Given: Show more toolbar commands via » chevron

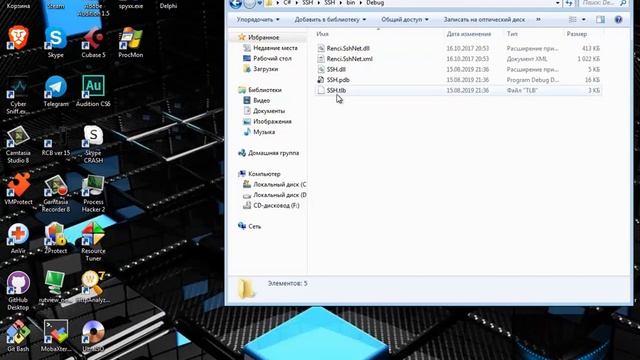Looking at the screenshot, I should click(538, 20).
